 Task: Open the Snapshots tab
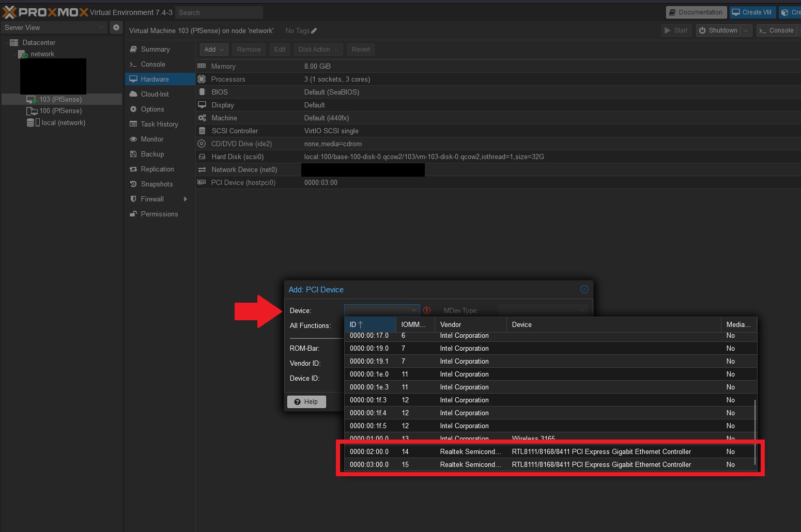160,184
